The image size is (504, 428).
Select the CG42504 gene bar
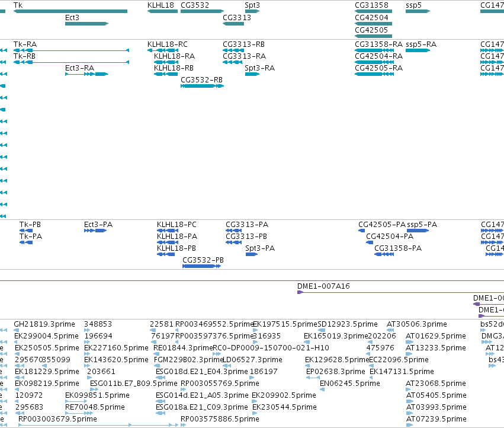pos(373,24)
